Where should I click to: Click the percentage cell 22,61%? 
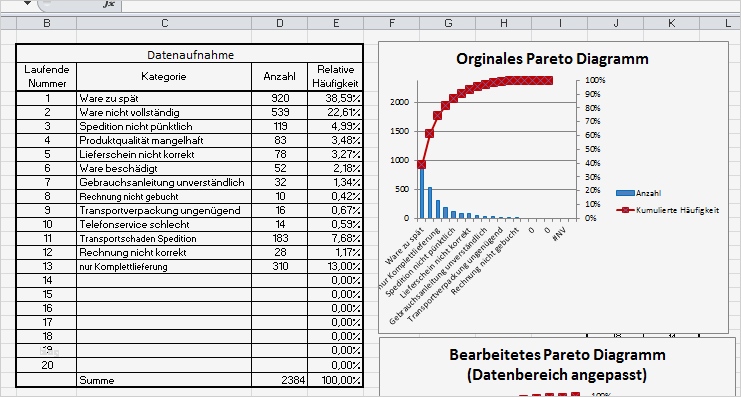(336, 112)
